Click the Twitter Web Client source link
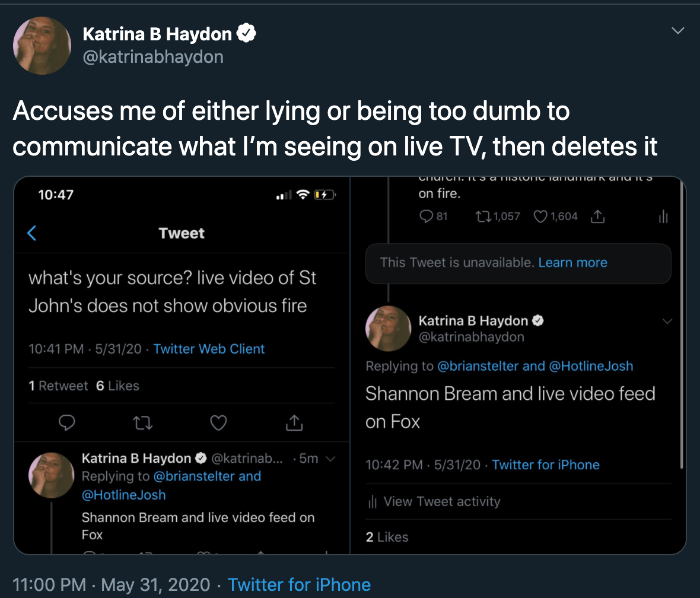The height and width of the screenshot is (598, 700). tap(209, 349)
